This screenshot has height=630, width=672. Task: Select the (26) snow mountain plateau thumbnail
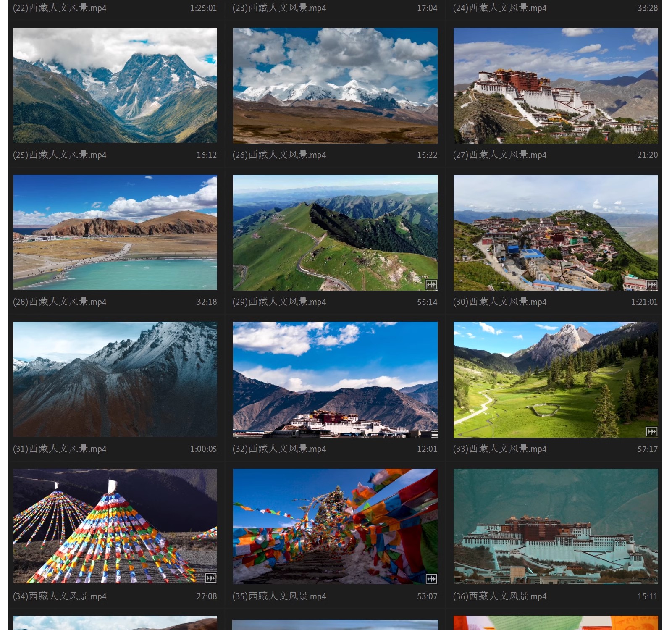[335, 86]
